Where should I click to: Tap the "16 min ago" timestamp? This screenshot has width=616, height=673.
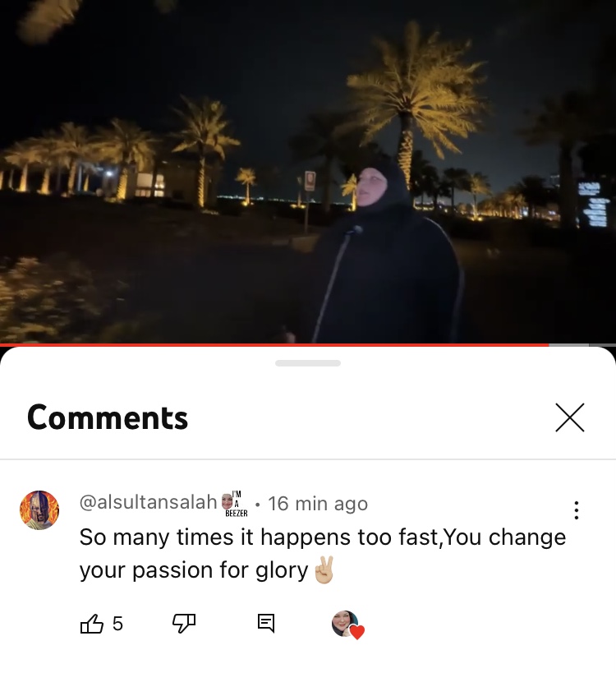(318, 503)
